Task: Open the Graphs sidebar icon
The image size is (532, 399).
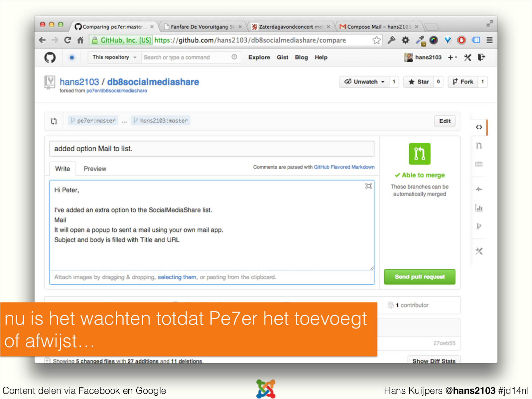Action: (x=479, y=208)
